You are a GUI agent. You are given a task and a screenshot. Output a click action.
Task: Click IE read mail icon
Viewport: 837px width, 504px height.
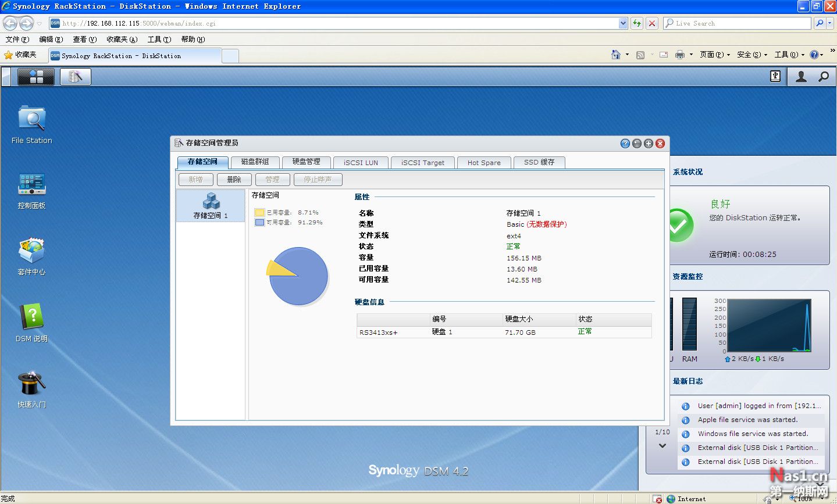pos(664,55)
